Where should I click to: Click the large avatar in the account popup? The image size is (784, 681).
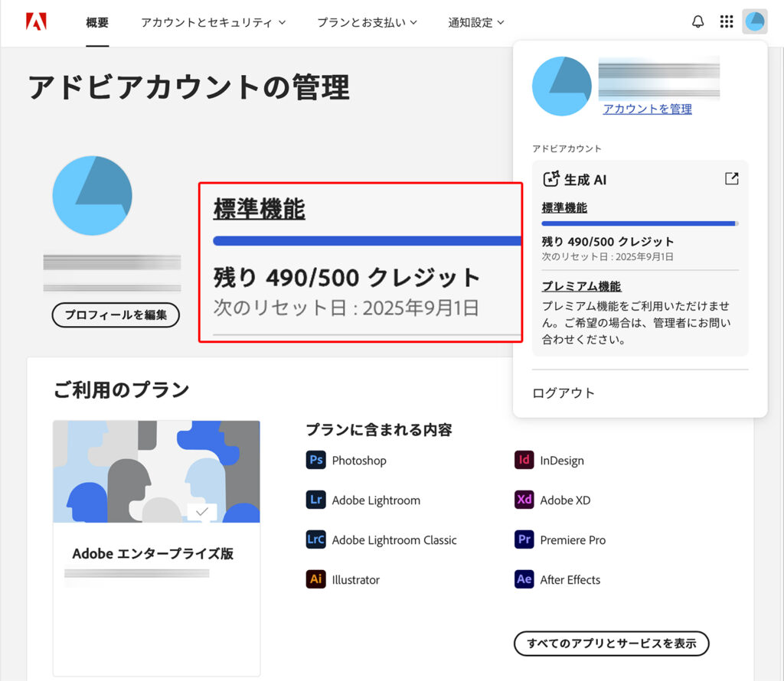pos(561,86)
